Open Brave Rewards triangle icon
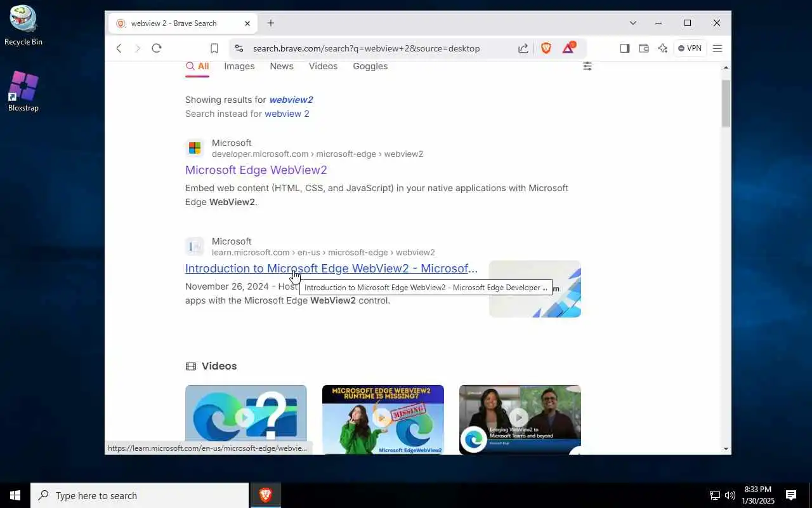The image size is (812, 508). tap(568, 48)
